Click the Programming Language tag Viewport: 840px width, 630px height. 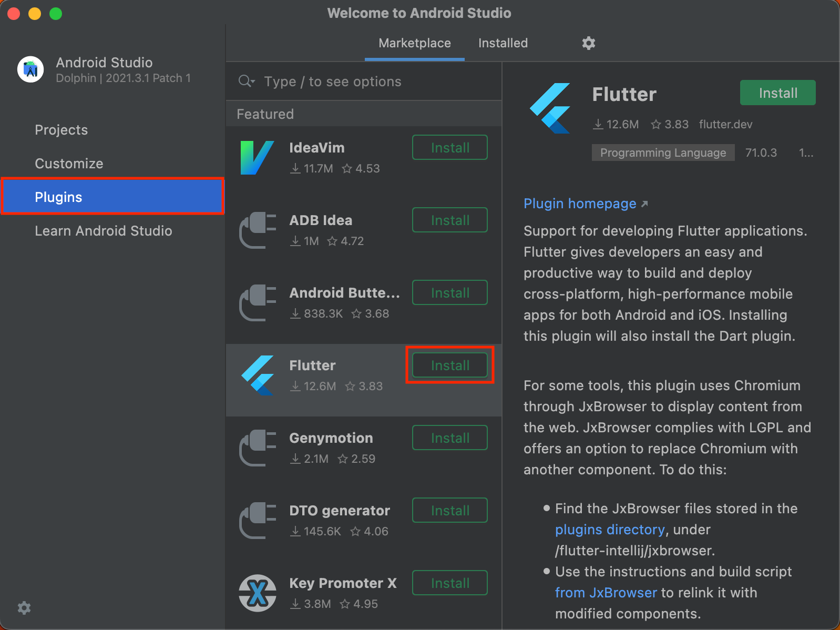[x=663, y=153]
